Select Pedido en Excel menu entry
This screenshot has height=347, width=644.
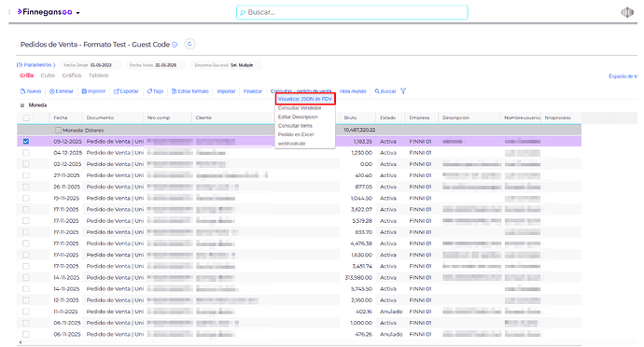click(296, 134)
